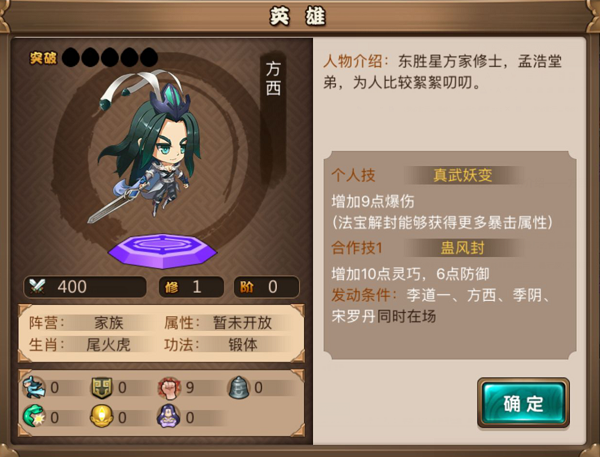Select the green dragon stat icon
The image size is (600, 457).
pyautogui.click(x=34, y=416)
